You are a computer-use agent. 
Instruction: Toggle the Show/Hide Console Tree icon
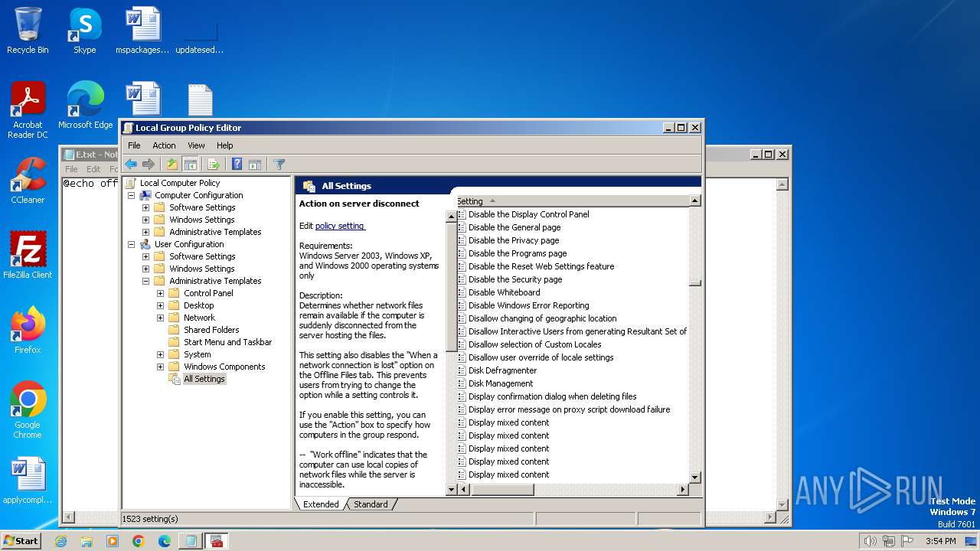(x=191, y=164)
